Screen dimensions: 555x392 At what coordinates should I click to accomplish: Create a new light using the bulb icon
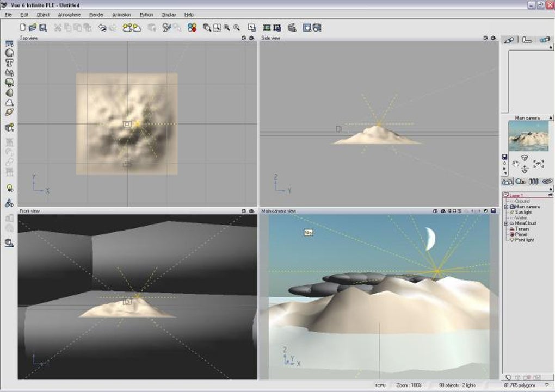coord(8,188)
